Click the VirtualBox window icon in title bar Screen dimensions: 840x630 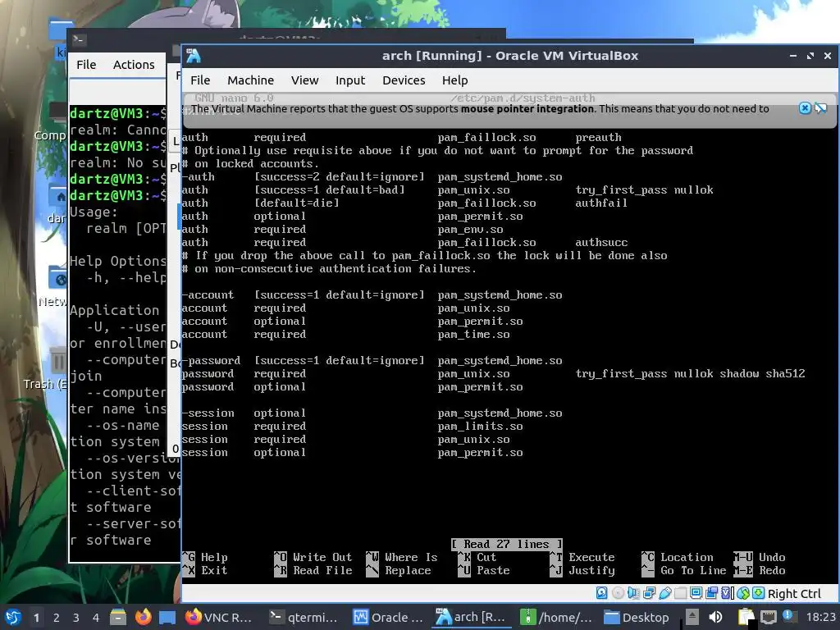coord(194,56)
